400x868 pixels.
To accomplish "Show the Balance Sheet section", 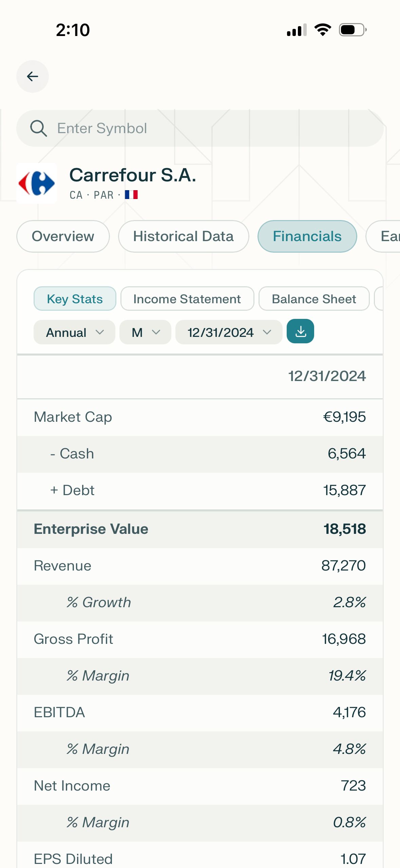I will 314,299.
